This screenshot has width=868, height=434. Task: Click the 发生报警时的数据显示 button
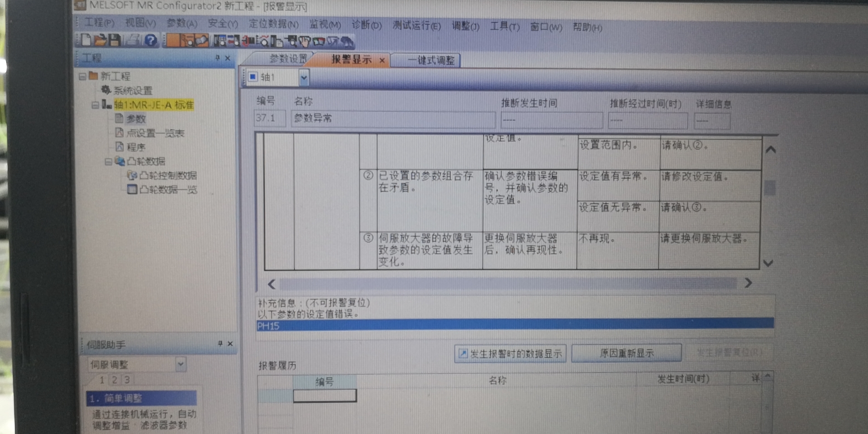pyautogui.click(x=510, y=354)
